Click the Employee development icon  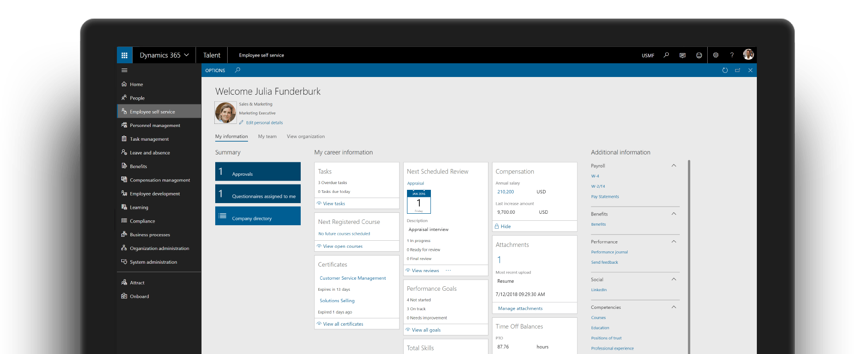click(x=124, y=193)
